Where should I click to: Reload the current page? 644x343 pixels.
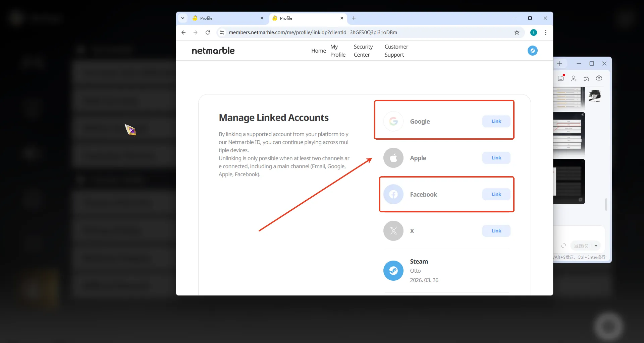[208, 32]
